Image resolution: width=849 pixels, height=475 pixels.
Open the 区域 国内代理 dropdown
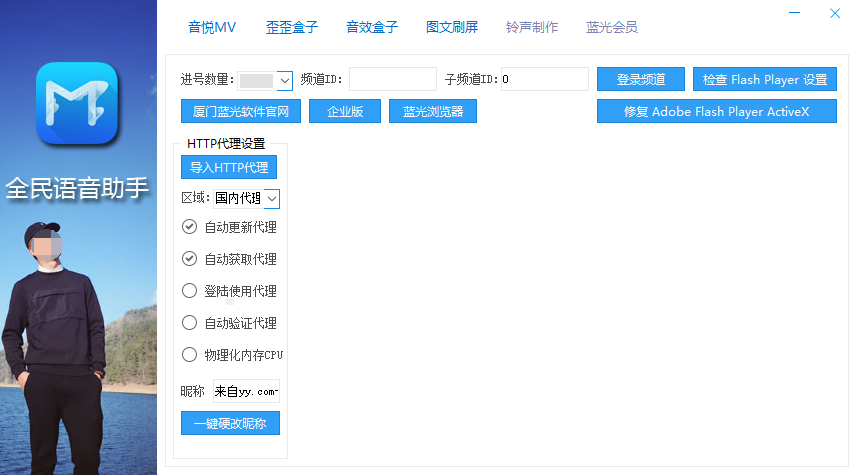272,199
